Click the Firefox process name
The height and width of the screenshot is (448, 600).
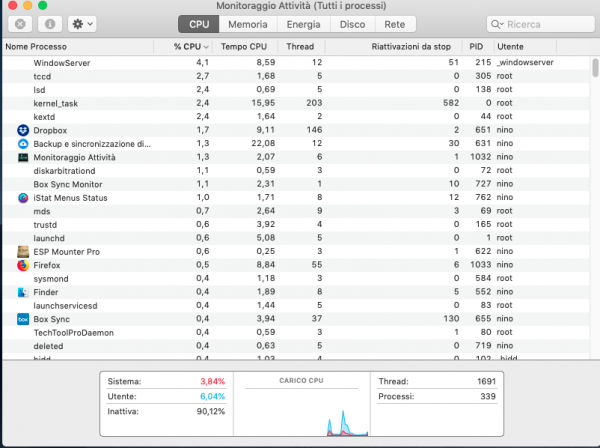(47, 265)
